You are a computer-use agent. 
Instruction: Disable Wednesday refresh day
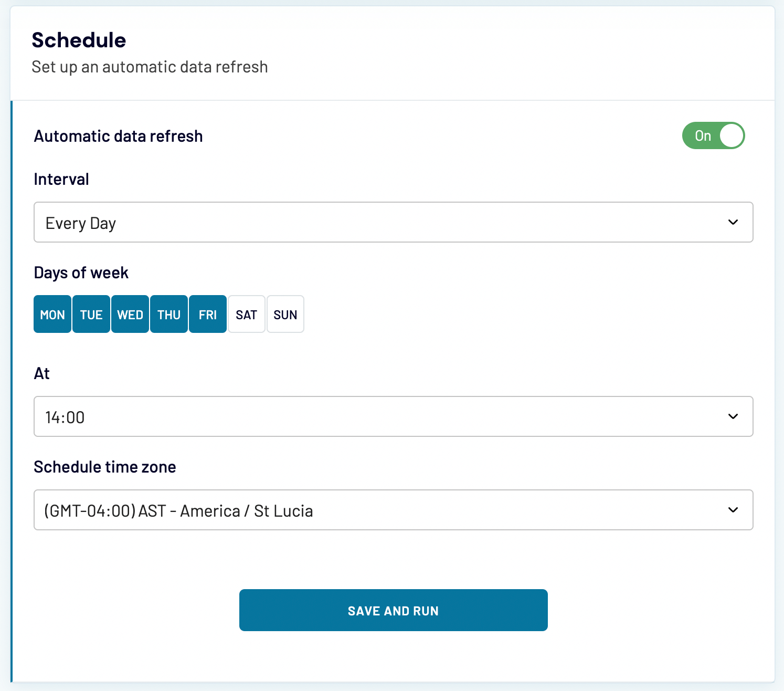click(x=130, y=314)
